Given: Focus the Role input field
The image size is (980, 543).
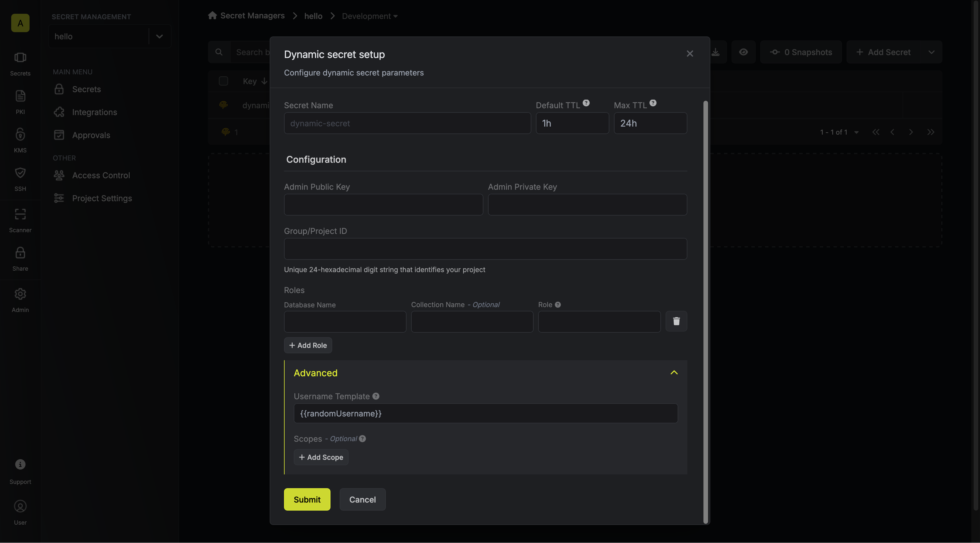Looking at the screenshot, I should tap(599, 321).
